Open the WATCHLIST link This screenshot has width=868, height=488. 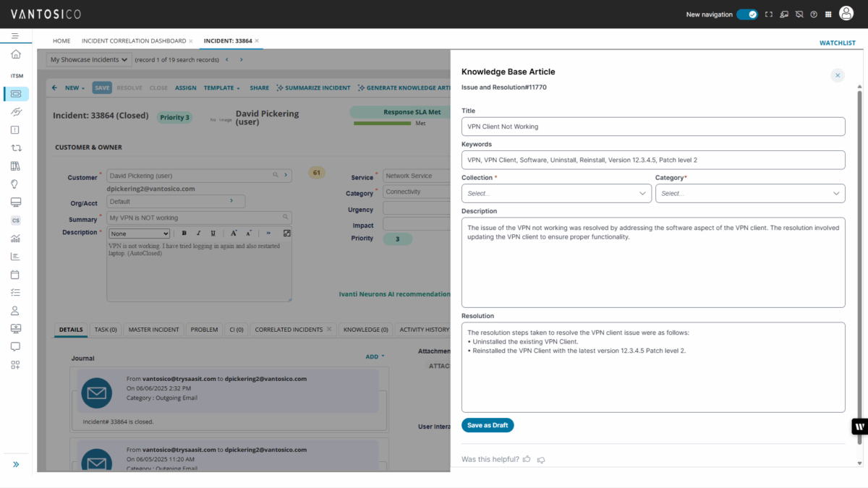pos(837,43)
